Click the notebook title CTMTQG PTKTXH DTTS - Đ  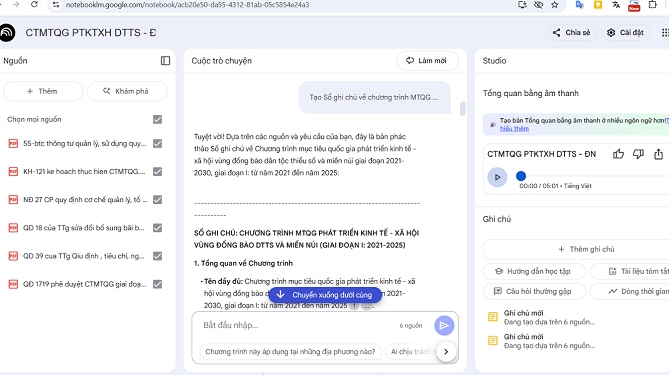click(x=91, y=33)
